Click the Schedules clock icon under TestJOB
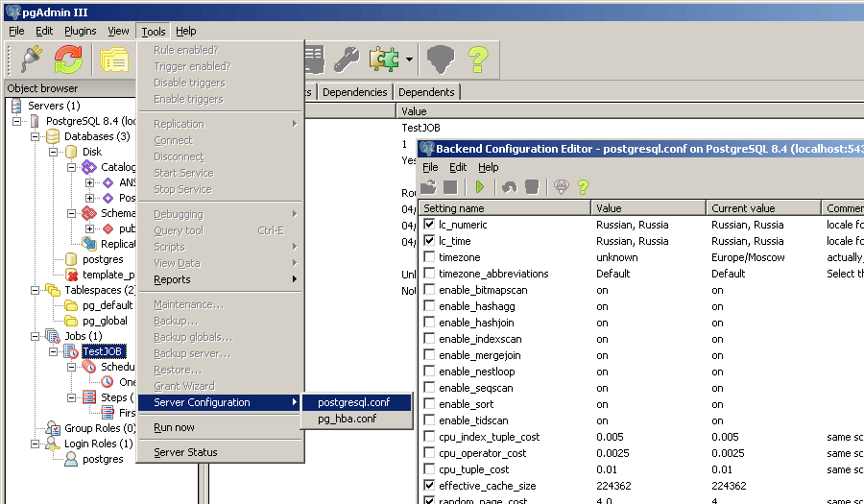The width and height of the screenshot is (864, 504). pos(89,367)
